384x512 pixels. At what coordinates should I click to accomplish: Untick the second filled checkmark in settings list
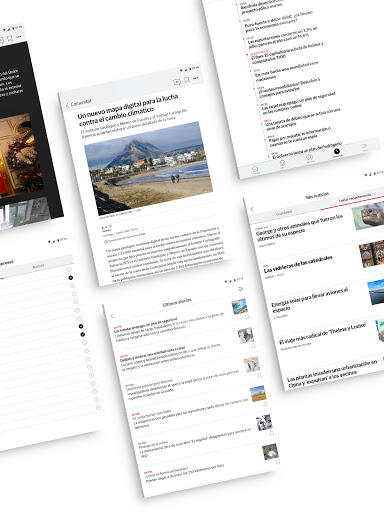tap(81, 326)
